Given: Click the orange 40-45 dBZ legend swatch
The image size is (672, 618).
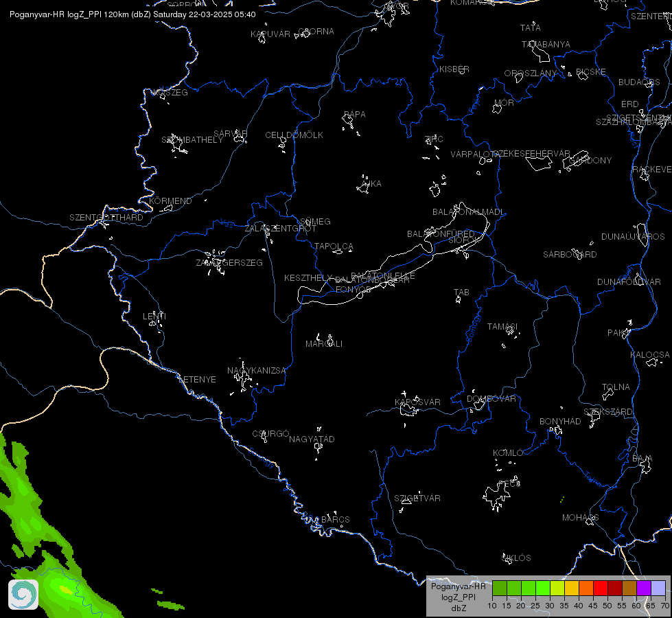Looking at the screenshot, I should 586,588.
